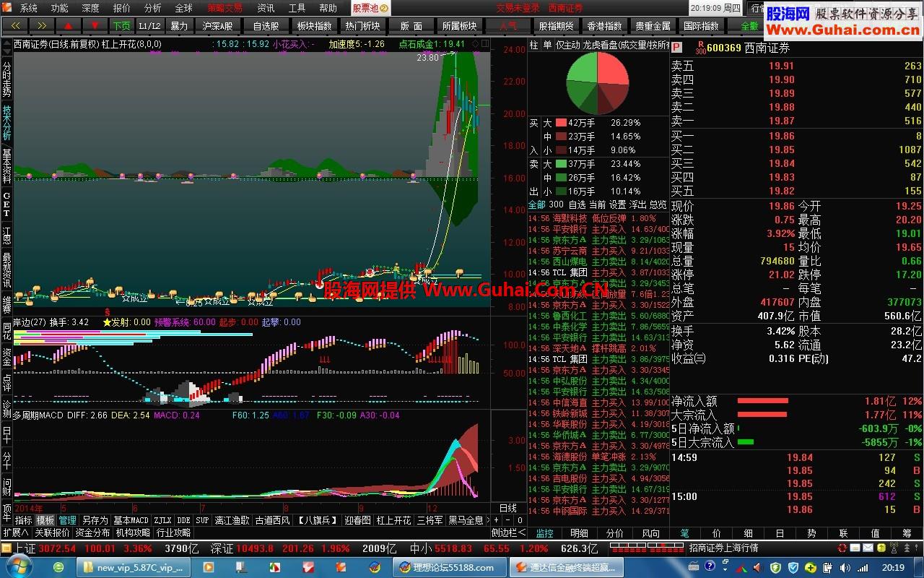Open 另存为 template option
The height and width of the screenshot is (578, 924).
coord(95,520)
